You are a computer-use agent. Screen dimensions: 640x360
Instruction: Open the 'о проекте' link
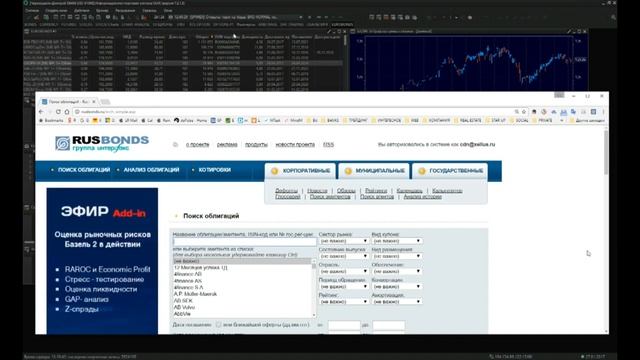[x=198, y=144]
